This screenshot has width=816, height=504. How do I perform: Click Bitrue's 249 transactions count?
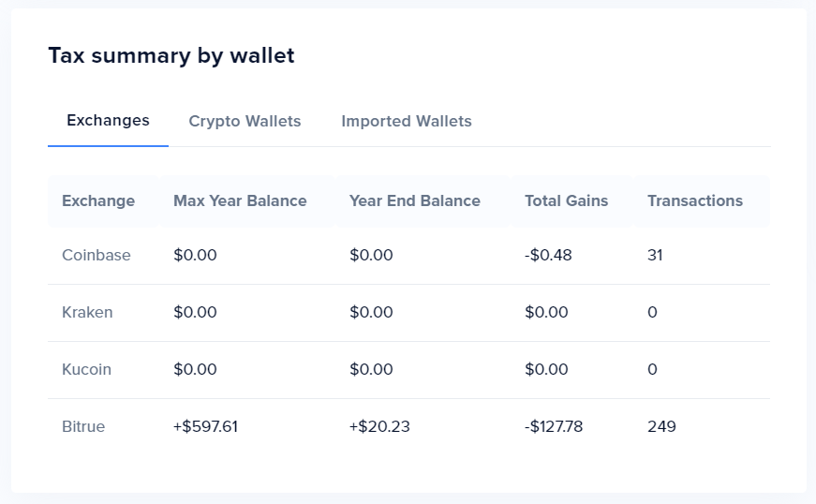click(x=661, y=426)
